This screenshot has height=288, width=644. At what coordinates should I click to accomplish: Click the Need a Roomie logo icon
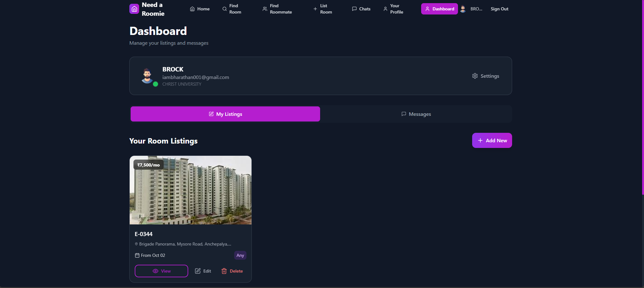[x=134, y=9]
